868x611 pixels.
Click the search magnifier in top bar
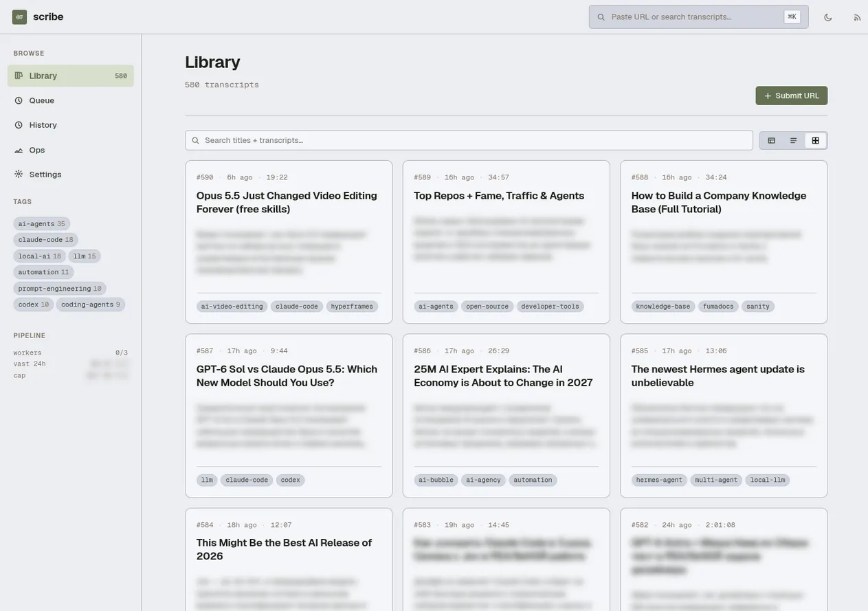pos(601,16)
